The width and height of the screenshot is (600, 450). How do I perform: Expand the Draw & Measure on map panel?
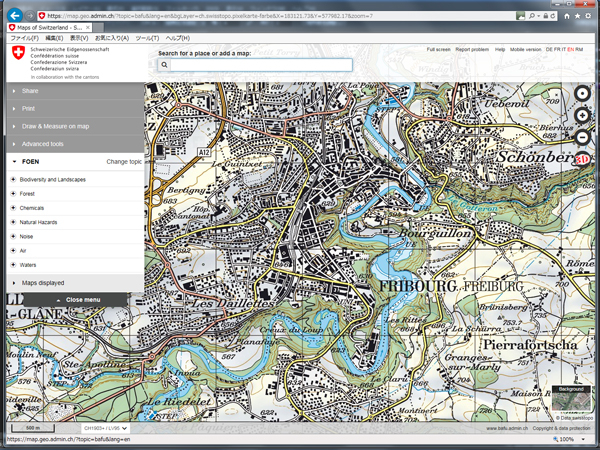tap(55, 126)
